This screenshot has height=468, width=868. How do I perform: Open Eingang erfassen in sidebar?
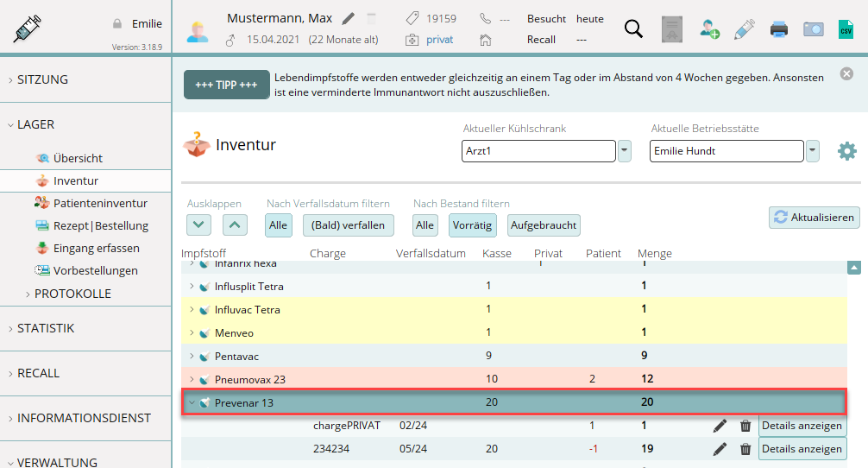pyautogui.click(x=97, y=248)
